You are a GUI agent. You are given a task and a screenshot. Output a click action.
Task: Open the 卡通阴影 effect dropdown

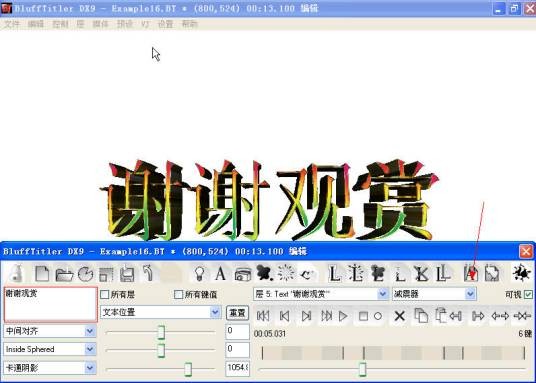coord(50,368)
